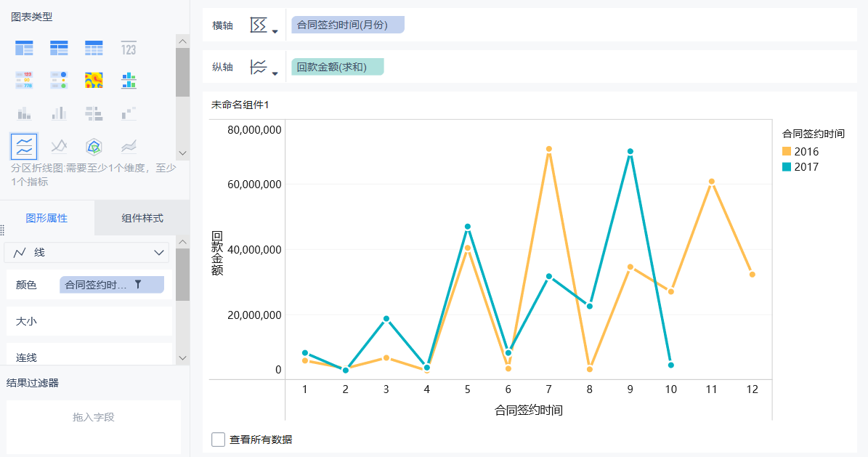Click the 回款金额(求和) field pill
Viewport: 868px width, 457px height.
pyautogui.click(x=338, y=68)
